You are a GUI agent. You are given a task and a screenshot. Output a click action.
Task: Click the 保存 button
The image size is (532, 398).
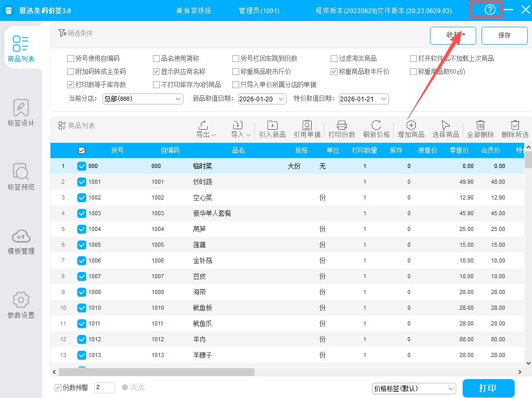(504, 36)
